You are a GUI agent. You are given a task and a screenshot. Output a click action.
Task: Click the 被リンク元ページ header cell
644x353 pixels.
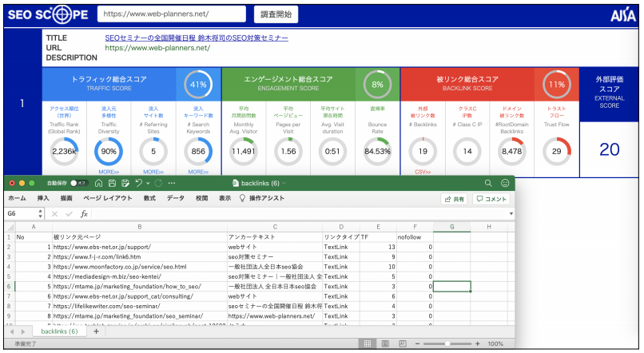click(x=140, y=237)
